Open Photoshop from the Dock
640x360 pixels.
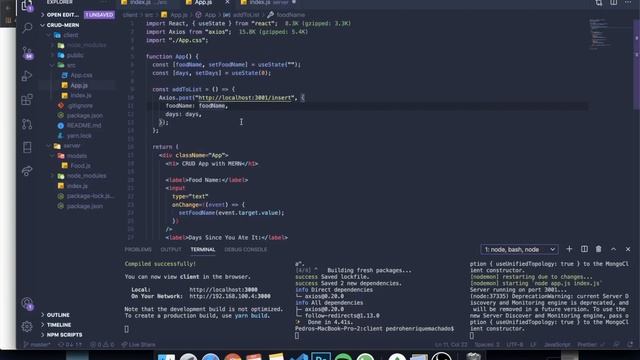(321, 357)
